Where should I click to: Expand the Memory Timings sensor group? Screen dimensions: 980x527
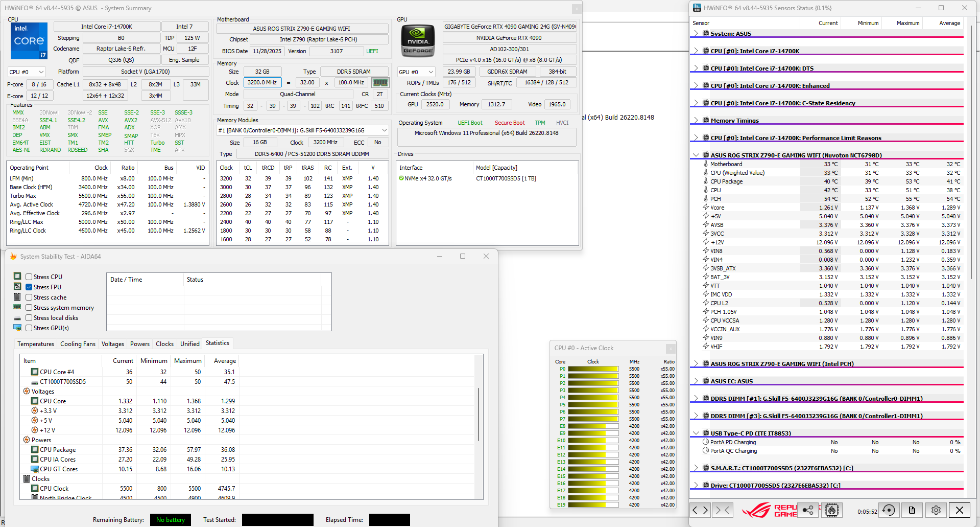(696, 120)
